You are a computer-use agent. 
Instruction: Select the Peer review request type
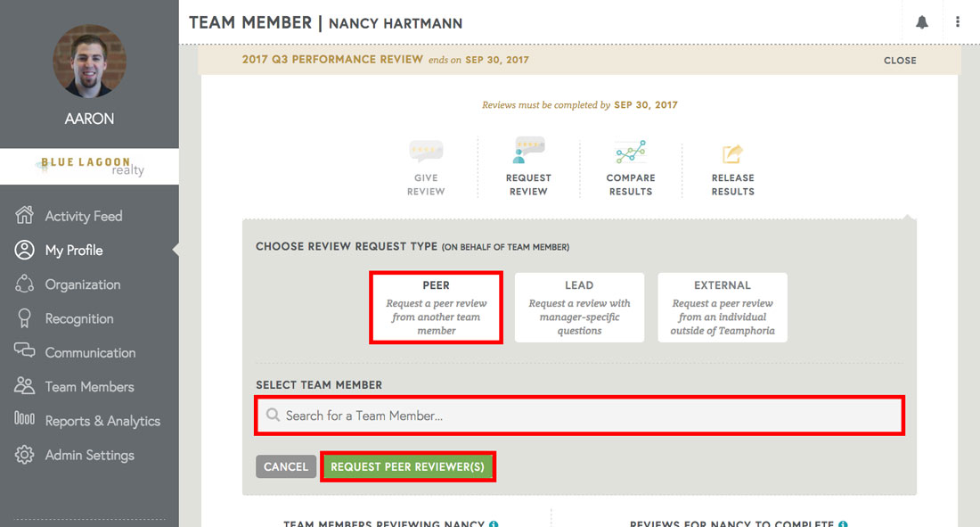click(436, 307)
